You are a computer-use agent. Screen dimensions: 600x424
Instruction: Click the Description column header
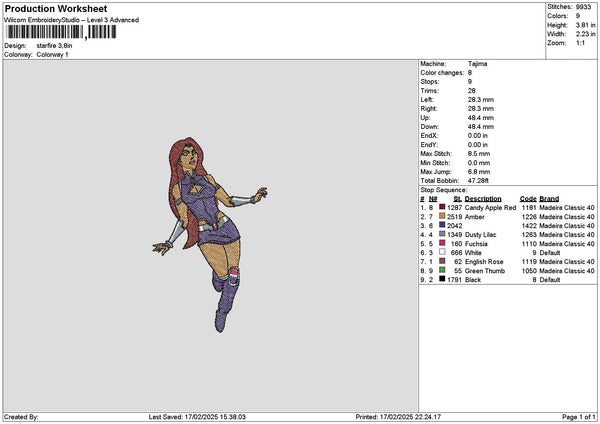484,198
